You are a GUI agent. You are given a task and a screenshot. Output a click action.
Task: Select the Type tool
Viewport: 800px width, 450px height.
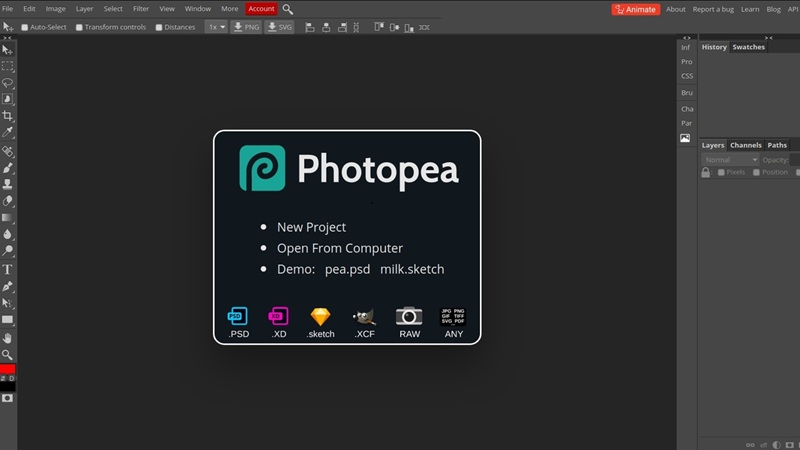pyautogui.click(x=7, y=269)
